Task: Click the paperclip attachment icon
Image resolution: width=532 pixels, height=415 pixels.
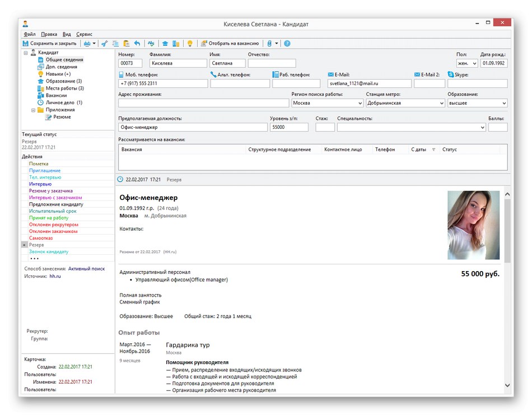Action: point(269,44)
